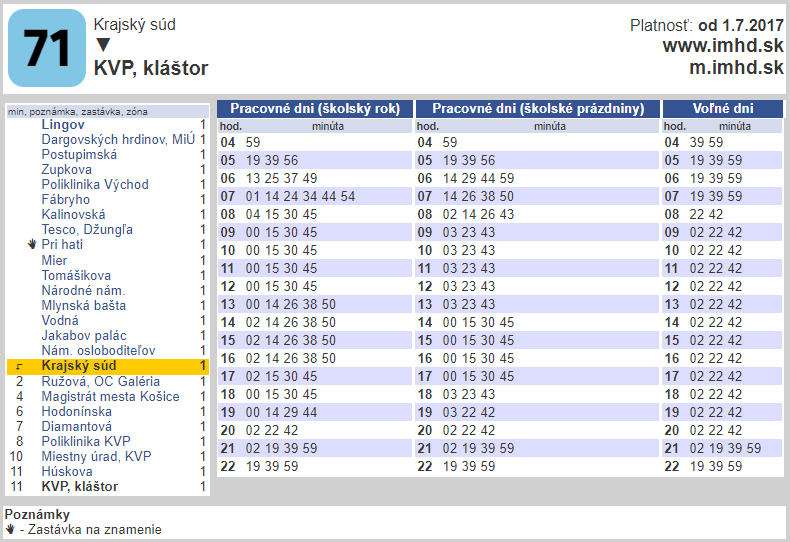Click the hand icon in the Poznámky legend

(x=11, y=530)
